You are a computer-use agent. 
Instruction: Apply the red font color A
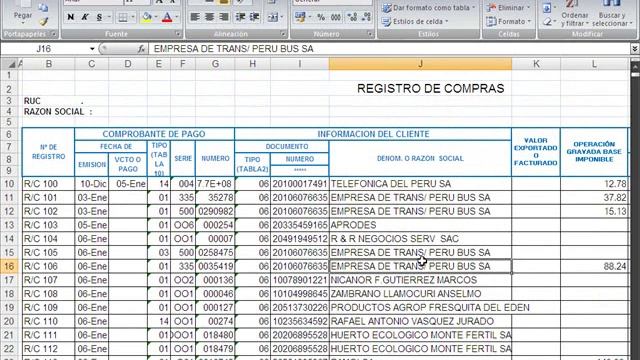(x=167, y=17)
